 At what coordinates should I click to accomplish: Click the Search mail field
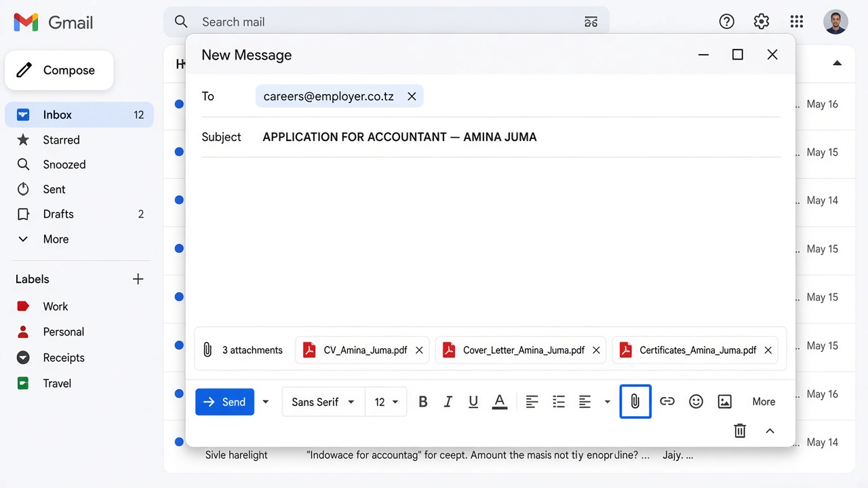(x=387, y=22)
